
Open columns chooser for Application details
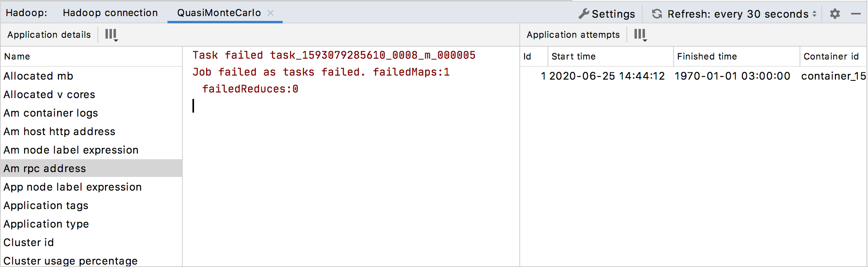111,35
